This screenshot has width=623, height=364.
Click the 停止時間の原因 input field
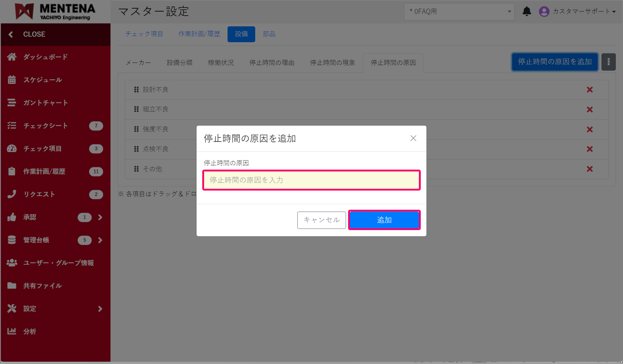click(x=311, y=180)
